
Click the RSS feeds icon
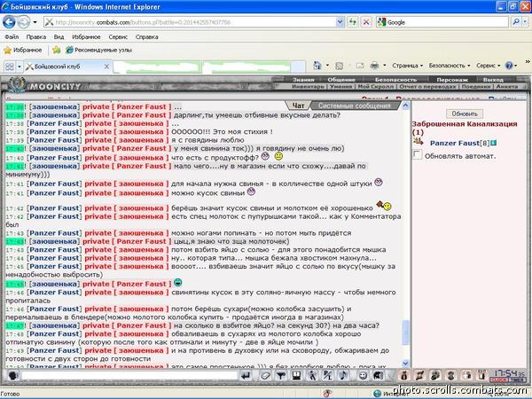[340, 66]
